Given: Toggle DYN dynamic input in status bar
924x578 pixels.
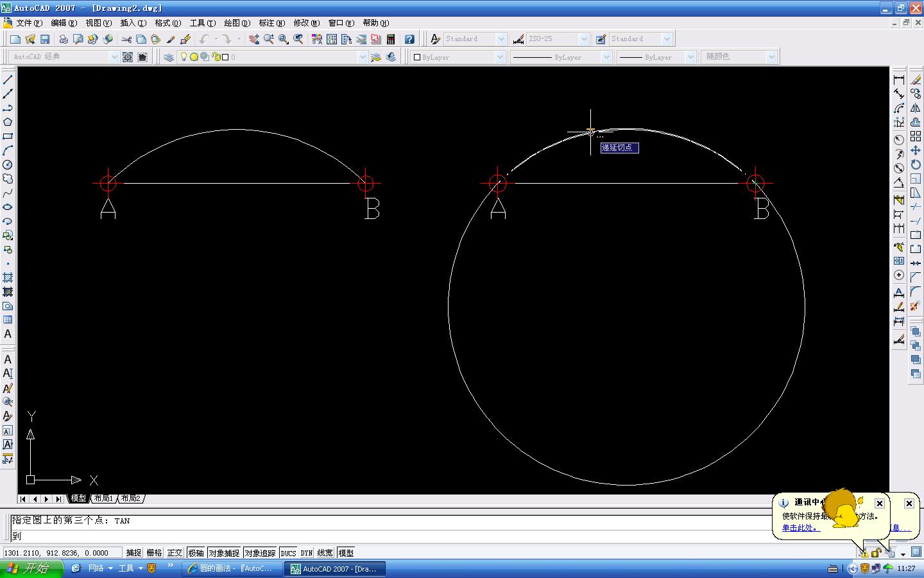Looking at the screenshot, I should coord(307,553).
